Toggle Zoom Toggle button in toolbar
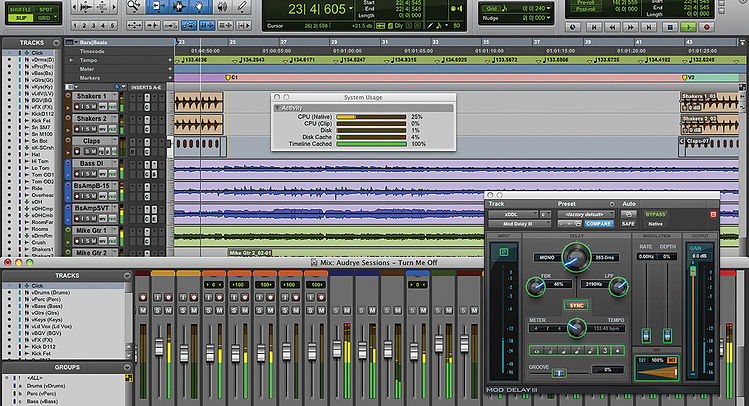Screen dimensions: 749x406 (x=134, y=25)
